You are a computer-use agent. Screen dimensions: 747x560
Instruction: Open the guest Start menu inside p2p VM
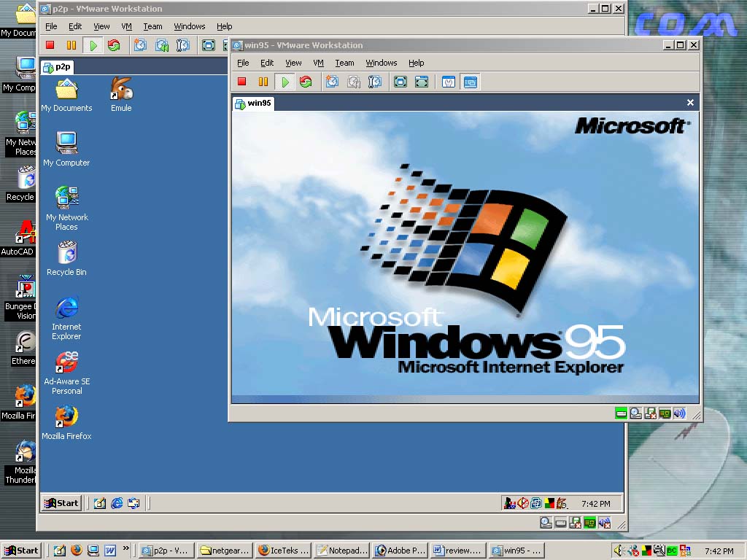pos(61,503)
